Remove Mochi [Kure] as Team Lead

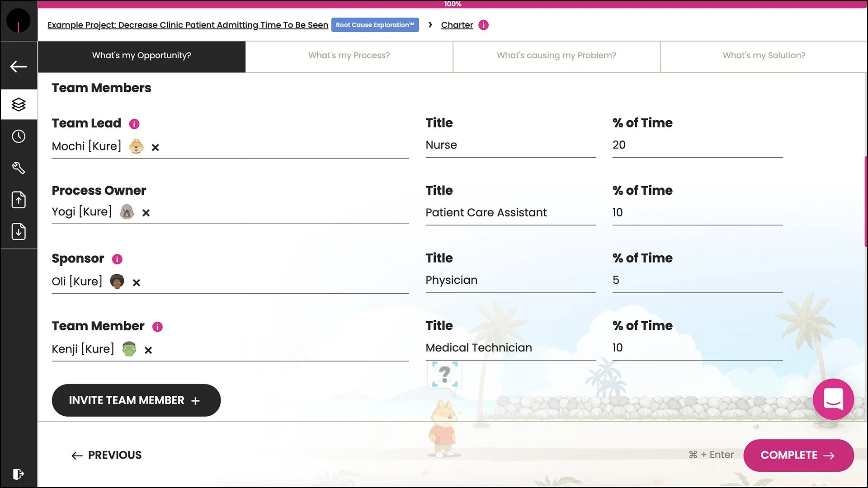[155, 147]
